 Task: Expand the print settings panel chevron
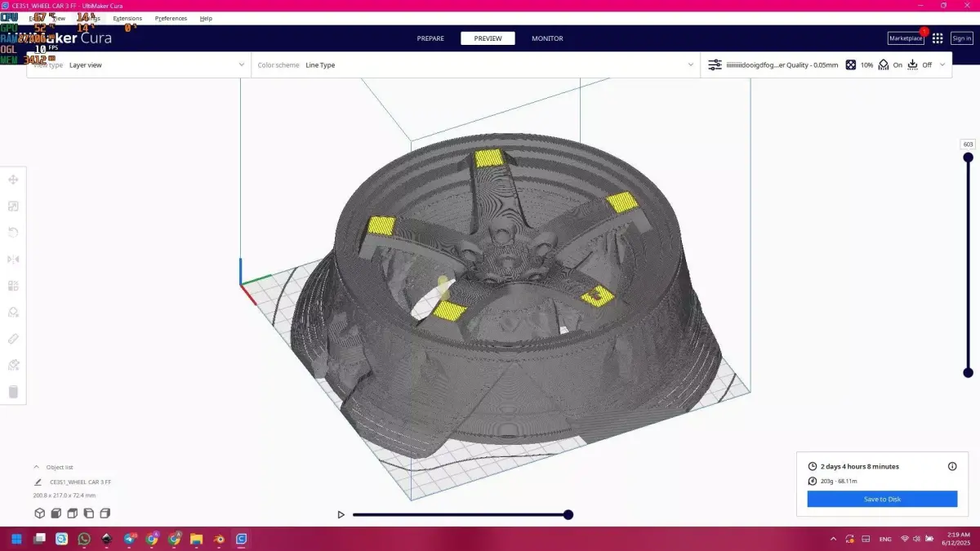942,64
